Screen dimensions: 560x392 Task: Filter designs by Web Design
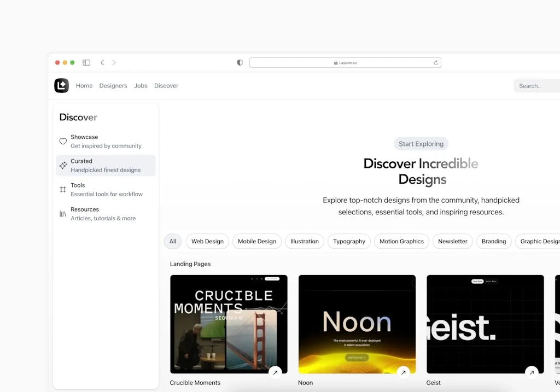coord(207,242)
